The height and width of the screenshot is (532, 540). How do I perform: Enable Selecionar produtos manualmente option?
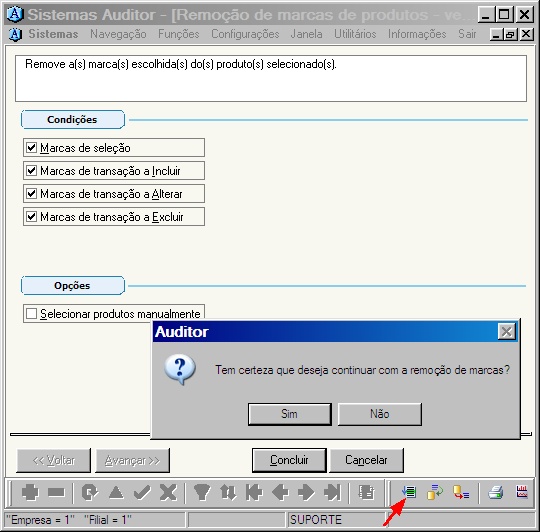pyautogui.click(x=31, y=314)
